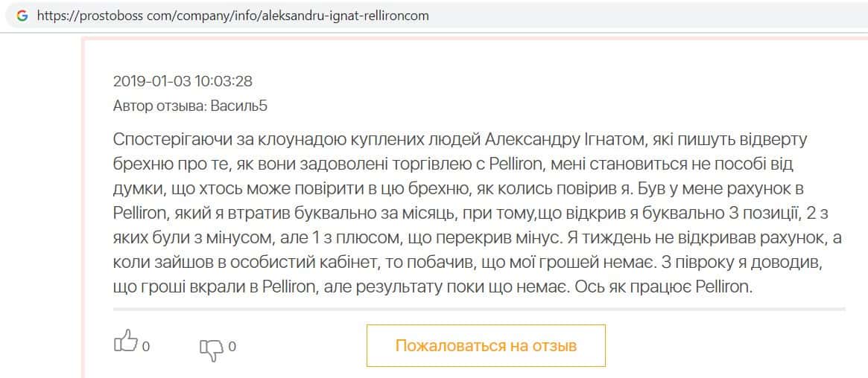Click the review timestamp 2019-01-03 10:03:28
868x378 pixels.
pos(183,81)
